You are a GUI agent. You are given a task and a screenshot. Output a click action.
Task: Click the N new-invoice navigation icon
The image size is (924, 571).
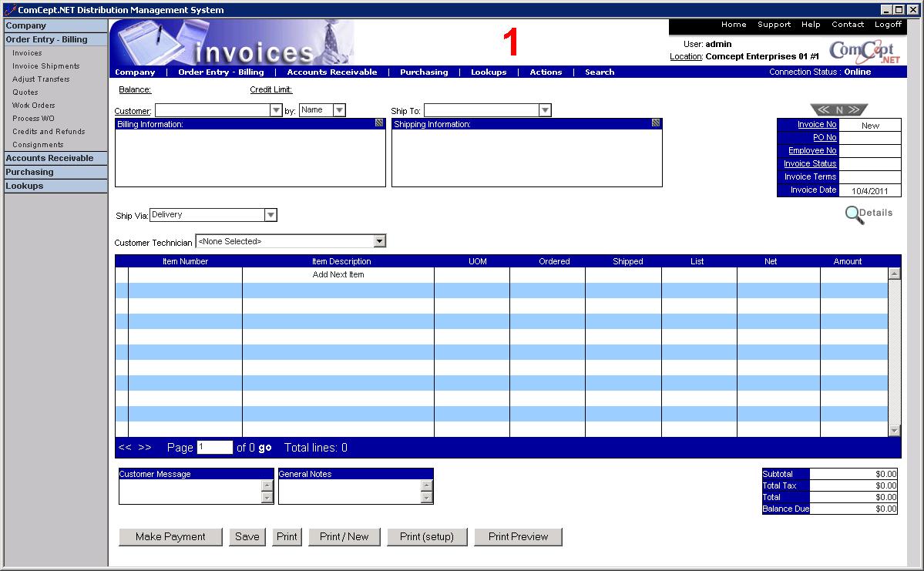click(x=839, y=110)
